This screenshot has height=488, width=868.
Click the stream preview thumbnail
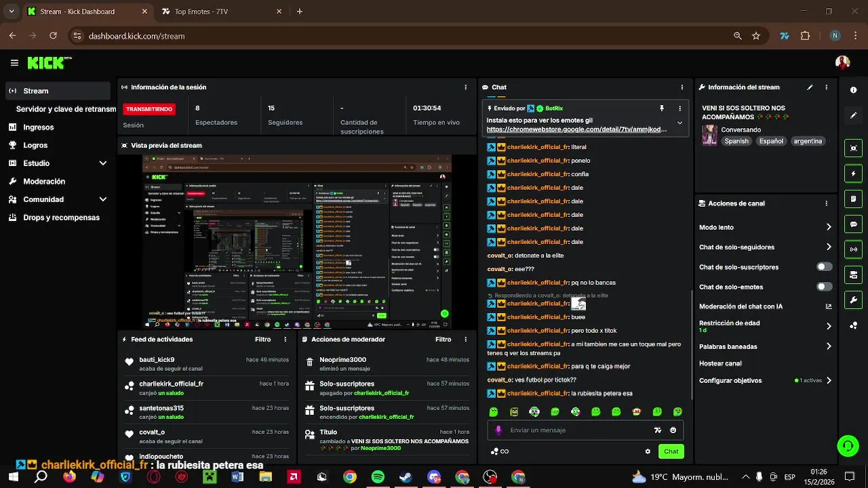coord(297,242)
